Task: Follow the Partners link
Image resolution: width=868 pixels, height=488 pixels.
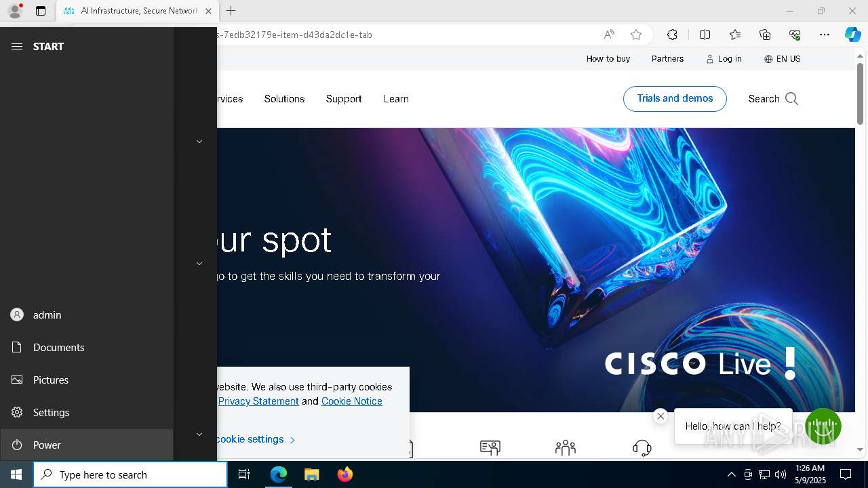Action: click(667, 59)
